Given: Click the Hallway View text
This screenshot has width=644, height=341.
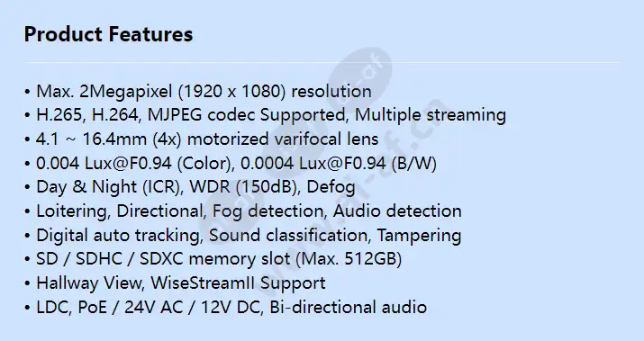Looking at the screenshot, I should pos(90,283).
